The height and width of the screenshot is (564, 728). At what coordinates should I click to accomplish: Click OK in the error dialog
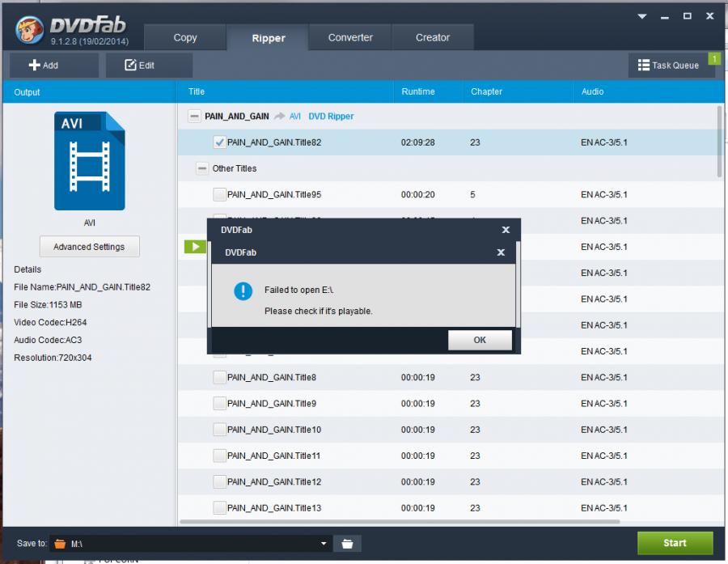480,340
